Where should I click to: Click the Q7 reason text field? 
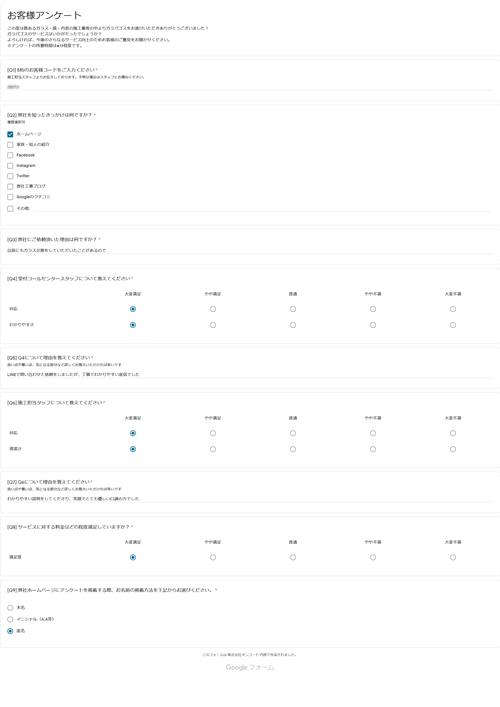pos(250,499)
